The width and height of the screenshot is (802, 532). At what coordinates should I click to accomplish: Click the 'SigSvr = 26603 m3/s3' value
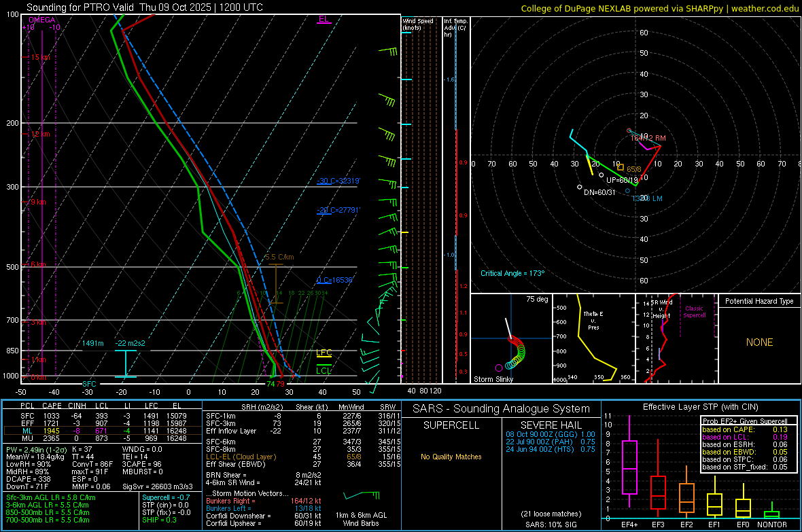click(x=158, y=486)
